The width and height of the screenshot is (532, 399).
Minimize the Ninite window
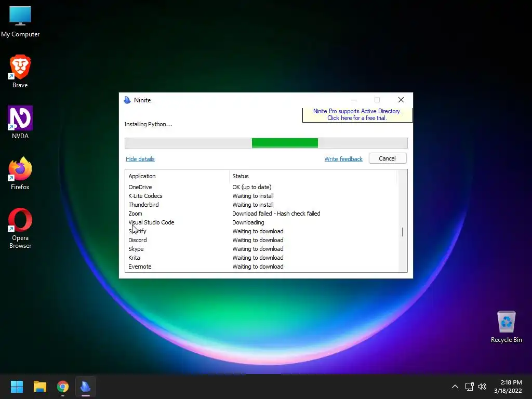pos(353,100)
